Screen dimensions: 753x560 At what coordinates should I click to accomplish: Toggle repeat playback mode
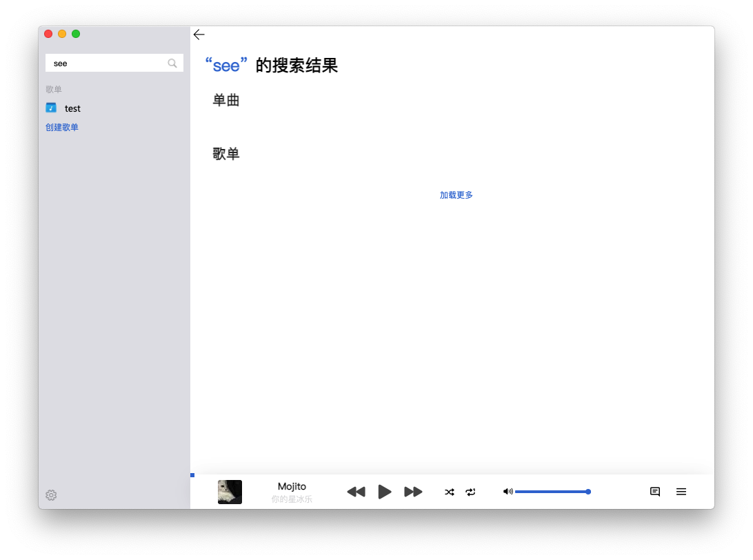pos(470,492)
